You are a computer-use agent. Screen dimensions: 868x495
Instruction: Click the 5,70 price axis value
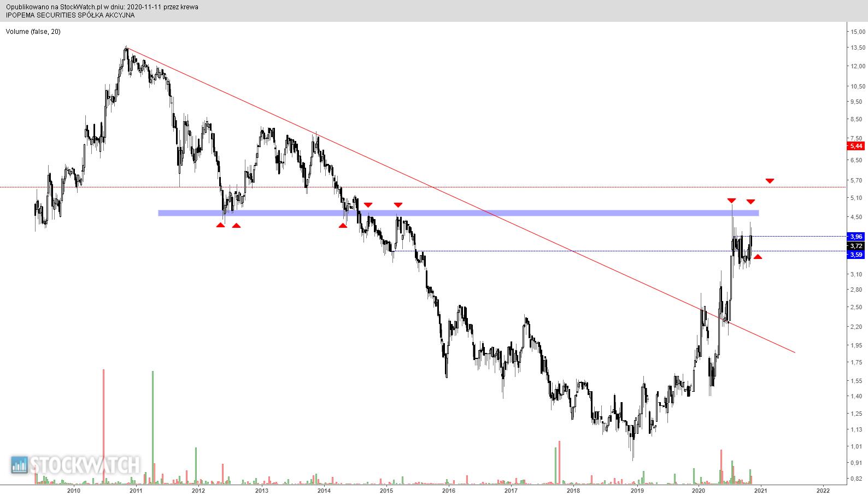[x=858, y=180]
